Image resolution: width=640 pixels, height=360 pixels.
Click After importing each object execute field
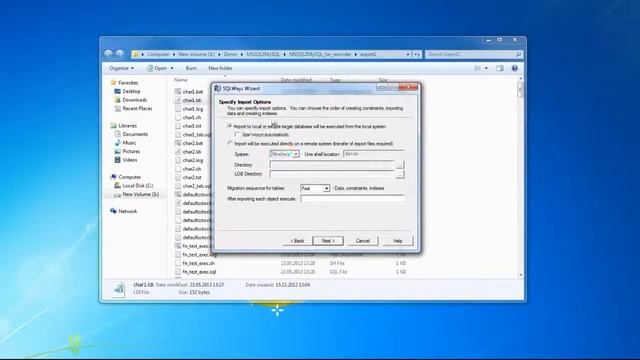[352, 199]
